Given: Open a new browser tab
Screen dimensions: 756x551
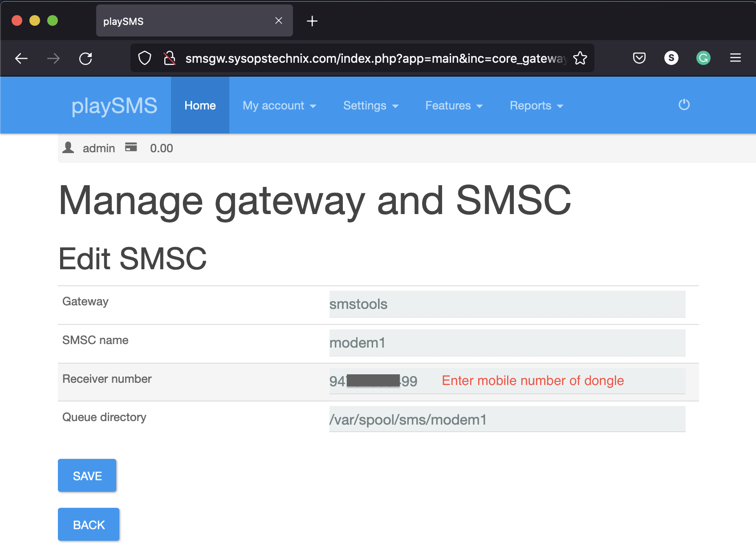Looking at the screenshot, I should (x=312, y=21).
